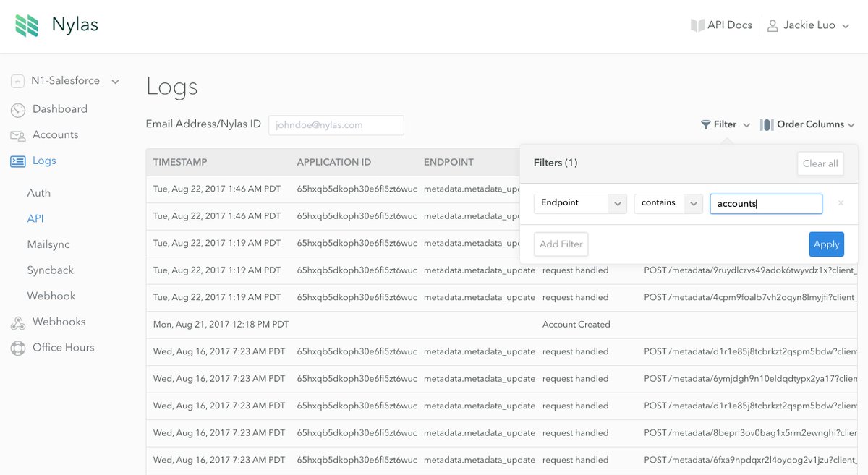Click the Order Columns bars icon
Image resolution: width=868 pixels, height=475 pixels.
click(766, 124)
